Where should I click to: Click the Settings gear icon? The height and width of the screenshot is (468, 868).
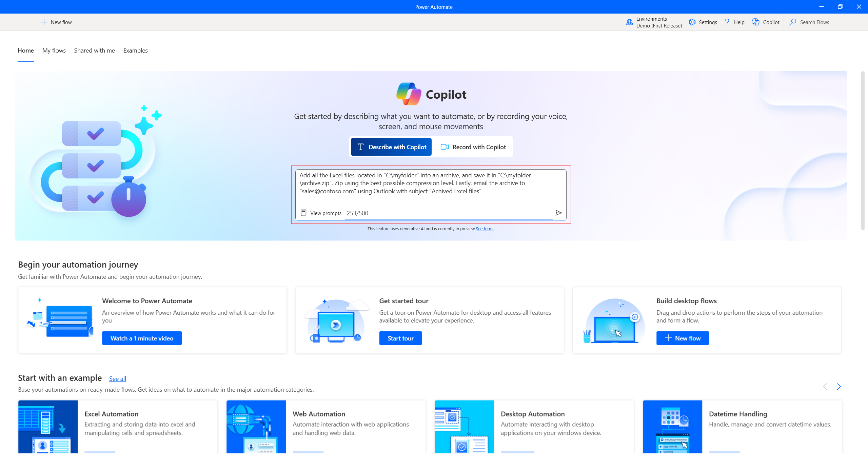pyautogui.click(x=691, y=22)
